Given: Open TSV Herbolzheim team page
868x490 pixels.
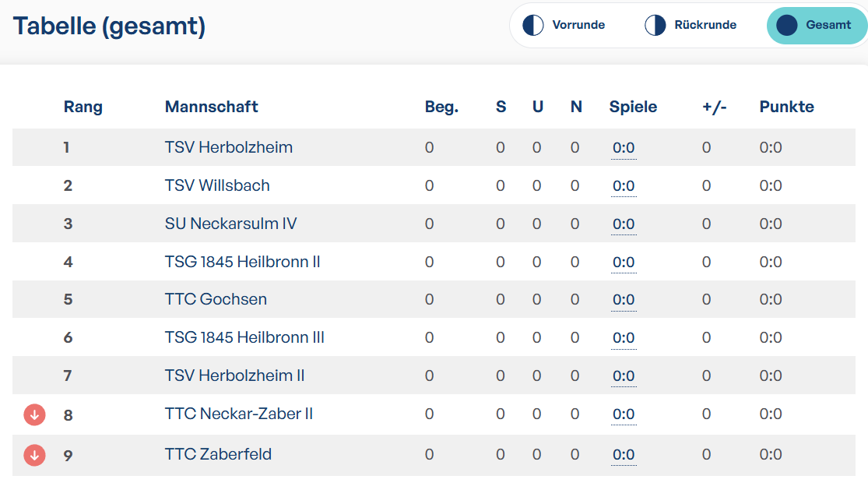Looking at the screenshot, I should click(x=229, y=147).
